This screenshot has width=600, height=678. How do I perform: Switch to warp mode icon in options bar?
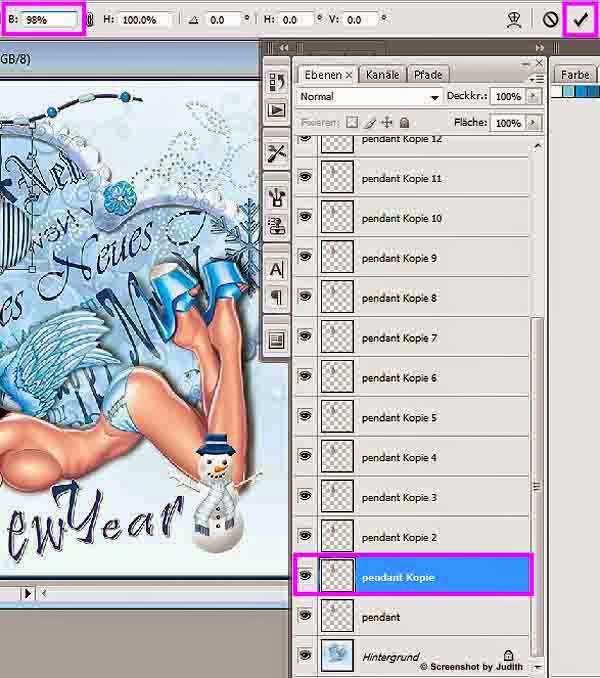(x=514, y=20)
